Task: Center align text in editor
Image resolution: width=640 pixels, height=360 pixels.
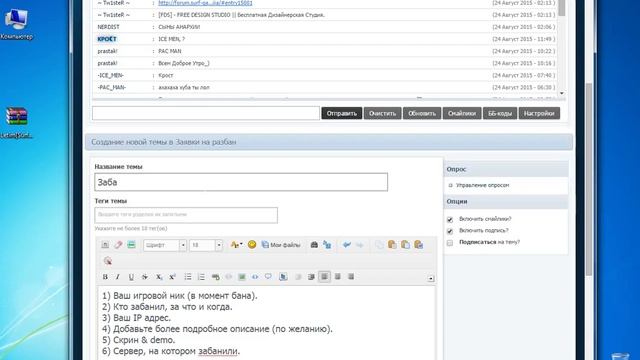Action: coord(338,277)
